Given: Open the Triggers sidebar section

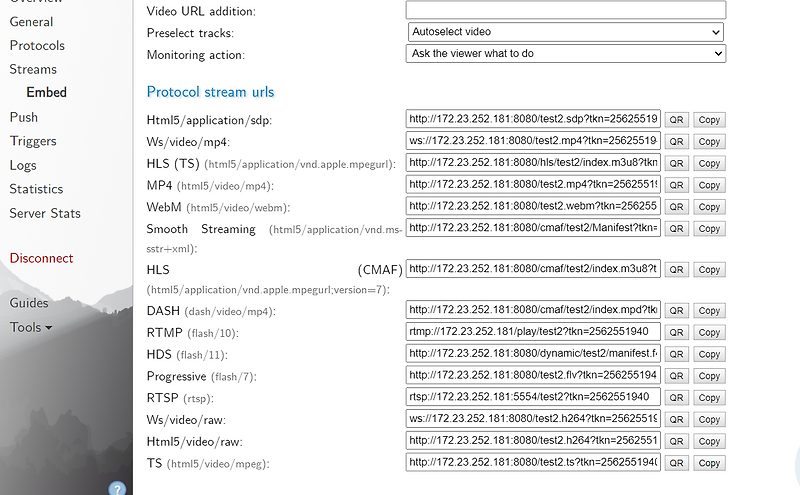Looking at the screenshot, I should (x=33, y=141).
